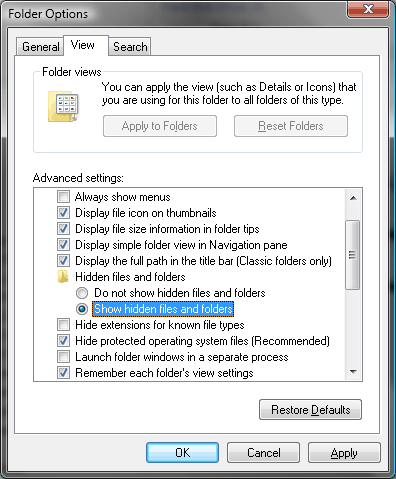
Task: Enable Launch folder windows in a separate process
Action: coord(63,357)
